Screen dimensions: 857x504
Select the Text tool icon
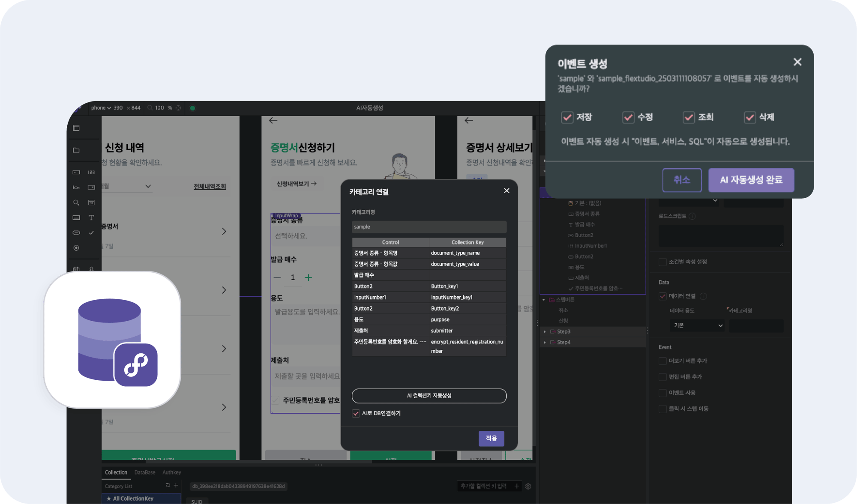coord(91,218)
